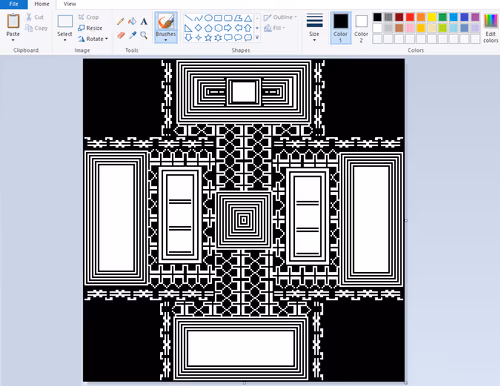Viewport: 500px width, 386px height.
Task: Activate the Eraser tool
Action: (121, 35)
